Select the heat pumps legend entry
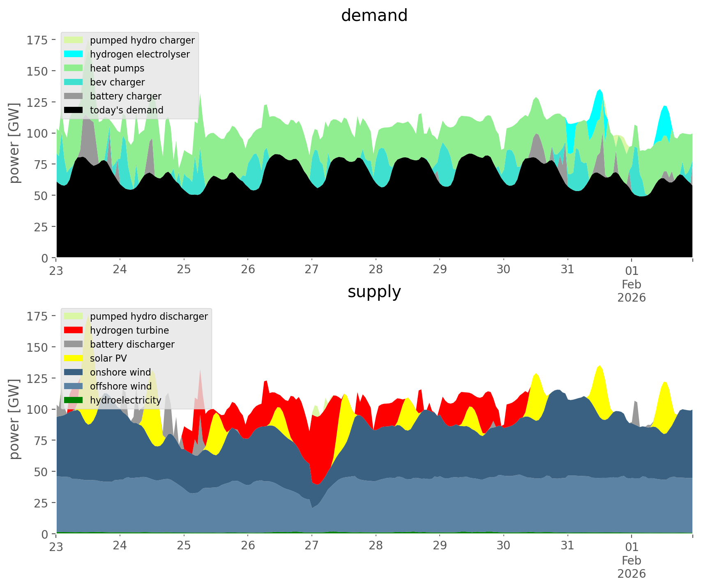This screenshot has height=588, width=701. pyautogui.click(x=117, y=68)
